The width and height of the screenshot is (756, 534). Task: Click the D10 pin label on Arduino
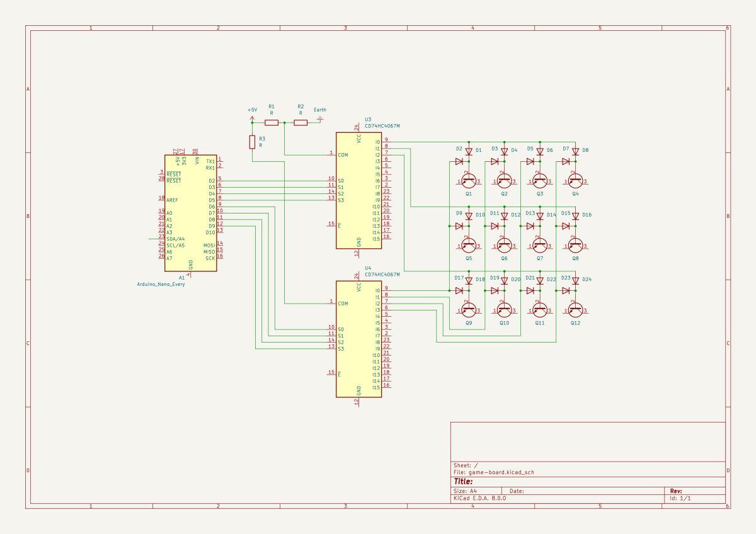pyautogui.click(x=210, y=232)
